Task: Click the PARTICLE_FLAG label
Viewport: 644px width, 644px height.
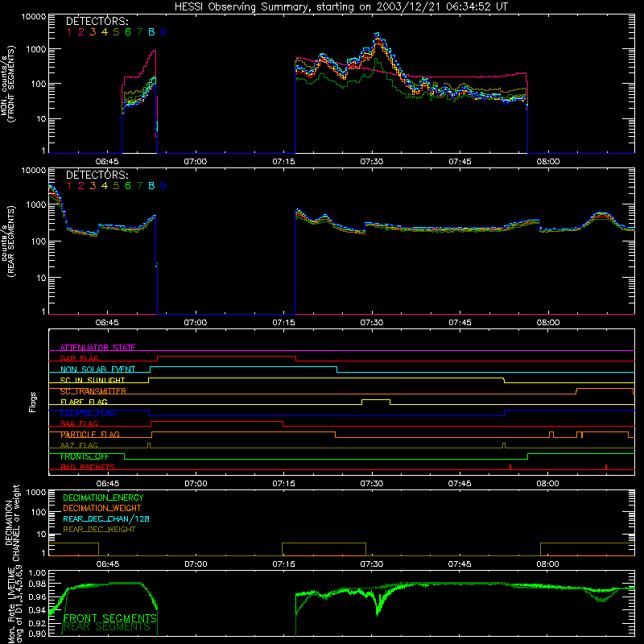Action: pyautogui.click(x=90, y=435)
